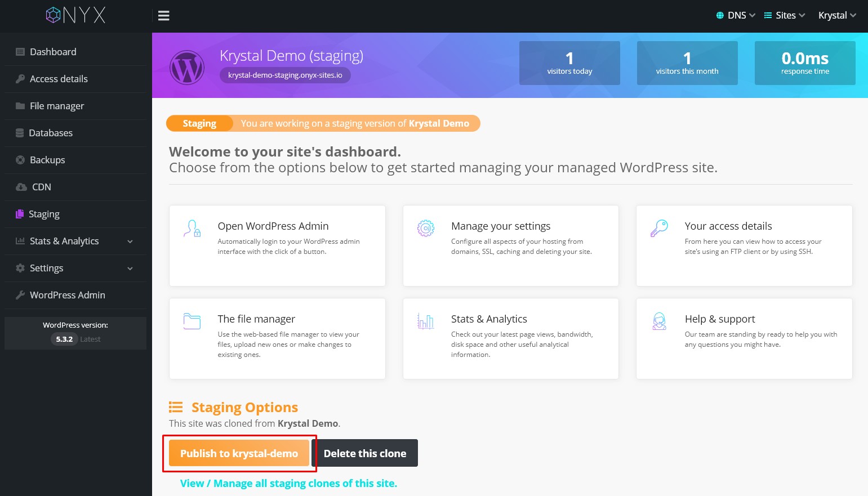Click the Settings gear icon in sidebar

pyautogui.click(x=20, y=268)
